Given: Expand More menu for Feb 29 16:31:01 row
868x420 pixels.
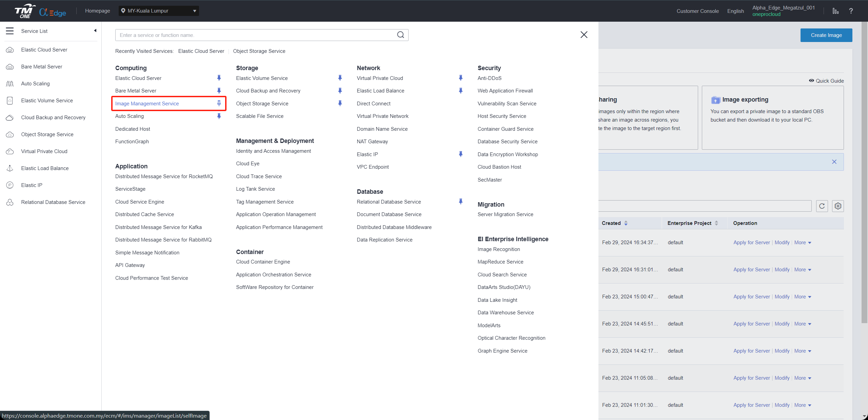Looking at the screenshot, I should [803, 270].
